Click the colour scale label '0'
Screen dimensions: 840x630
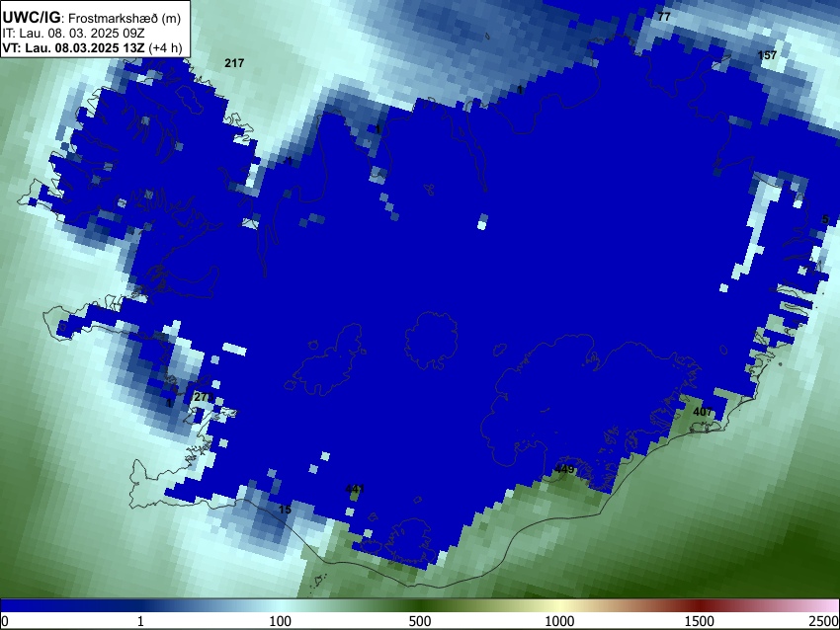click(5, 621)
